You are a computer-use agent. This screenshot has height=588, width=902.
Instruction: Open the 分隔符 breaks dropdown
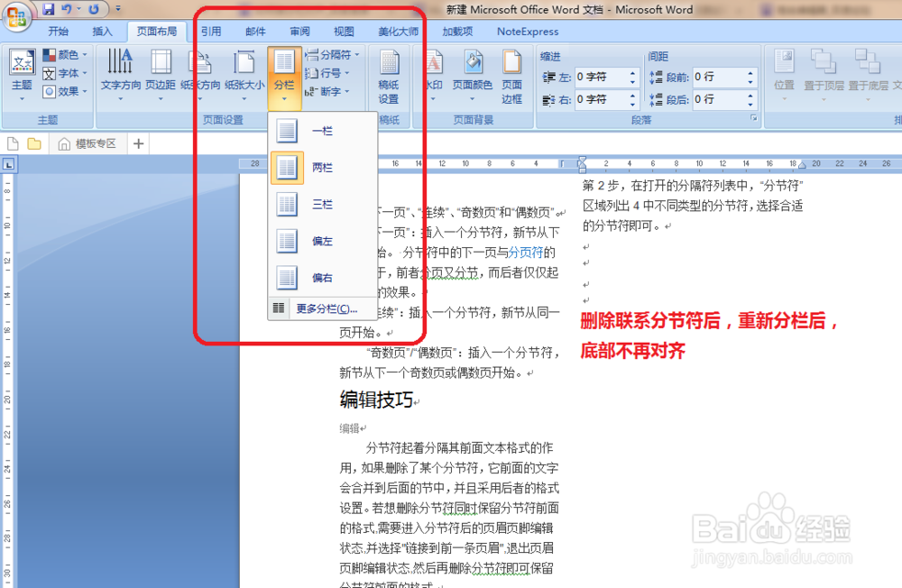[x=332, y=55]
